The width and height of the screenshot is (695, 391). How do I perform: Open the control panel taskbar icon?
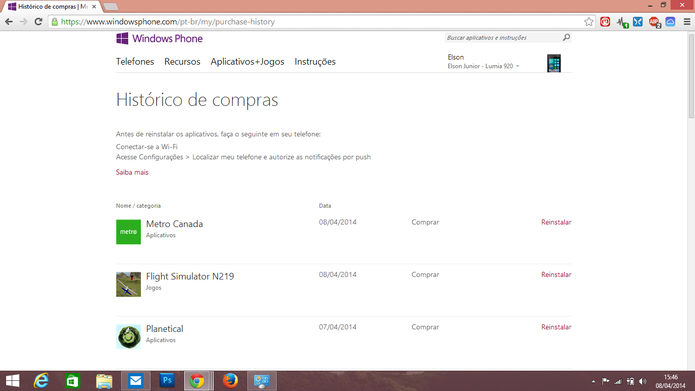click(262, 381)
